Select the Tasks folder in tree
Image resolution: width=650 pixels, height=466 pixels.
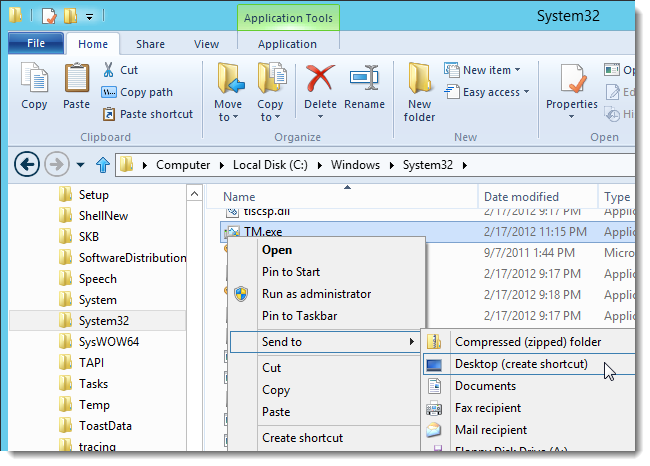click(94, 384)
